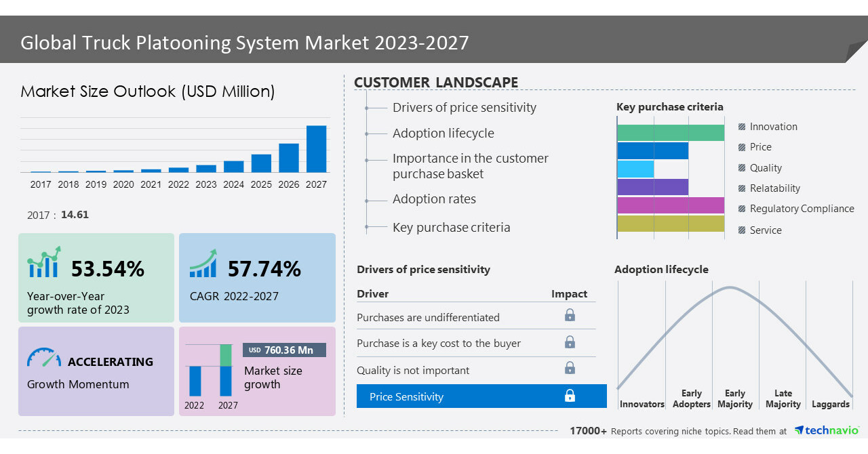Image resolution: width=868 pixels, height=454 pixels.
Task: Click the green Innovation bar in chart
Action: tap(671, 133)
